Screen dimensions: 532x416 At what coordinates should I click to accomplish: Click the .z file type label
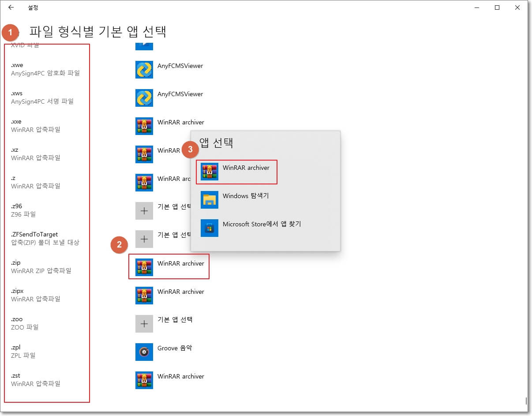click(13, 178)
